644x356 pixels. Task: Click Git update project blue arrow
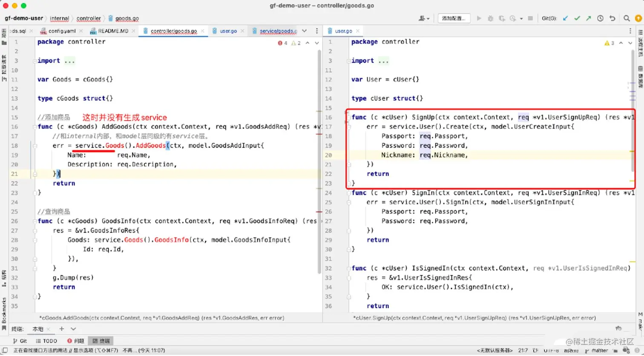(566, 18)
